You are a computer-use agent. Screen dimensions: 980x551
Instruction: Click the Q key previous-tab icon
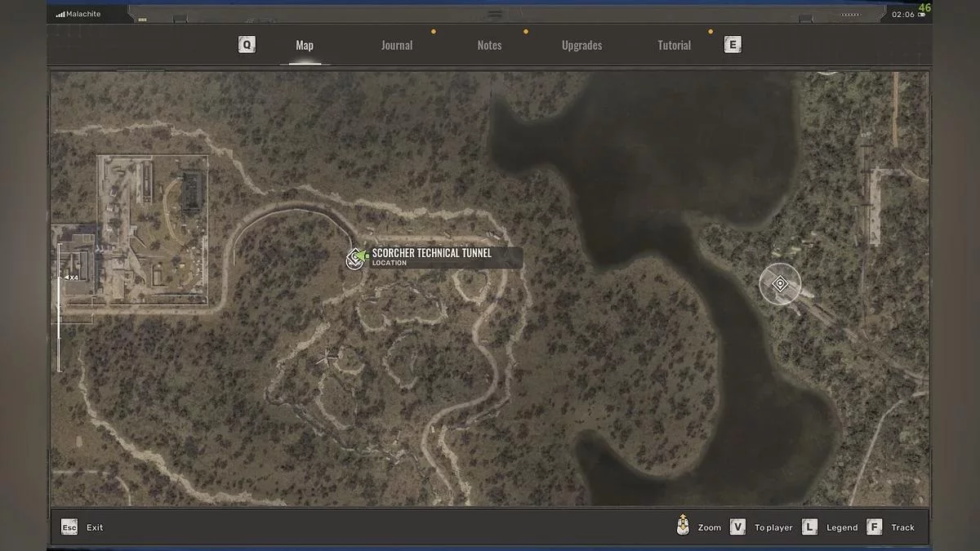(x=247, y=45)
